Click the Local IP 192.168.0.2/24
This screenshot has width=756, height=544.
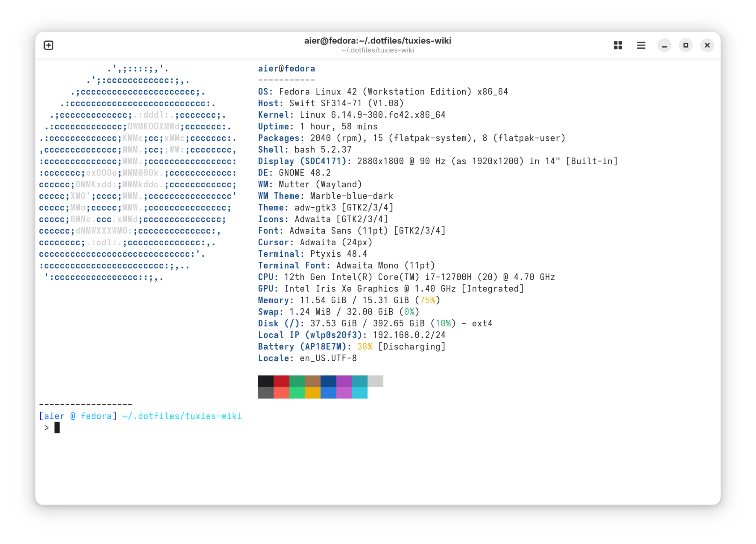(x=409, y=335)
